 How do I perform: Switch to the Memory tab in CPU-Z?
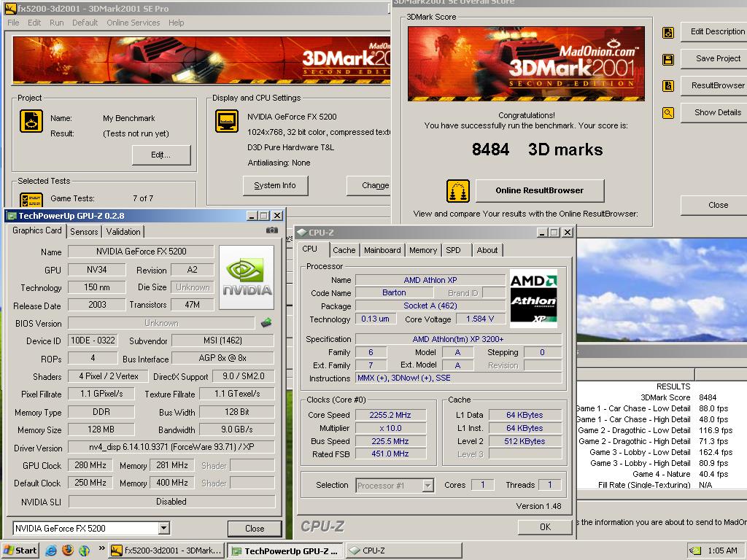point(423,250)
